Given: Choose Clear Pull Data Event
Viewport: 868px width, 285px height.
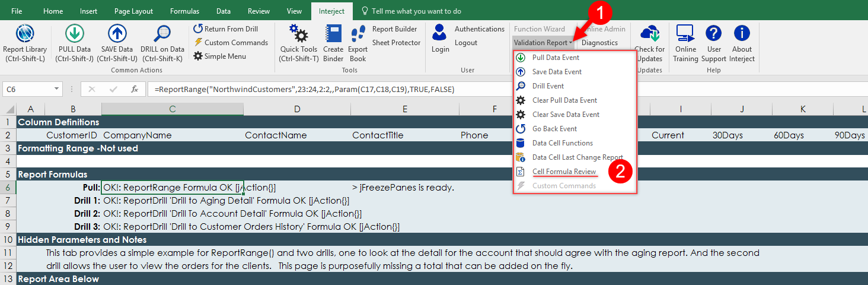Looking at the screenshot, I should tap(574, 100).
